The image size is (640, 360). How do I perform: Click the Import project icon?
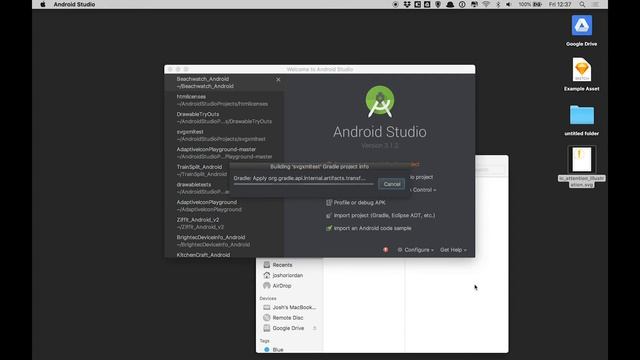tap(329, 215)
